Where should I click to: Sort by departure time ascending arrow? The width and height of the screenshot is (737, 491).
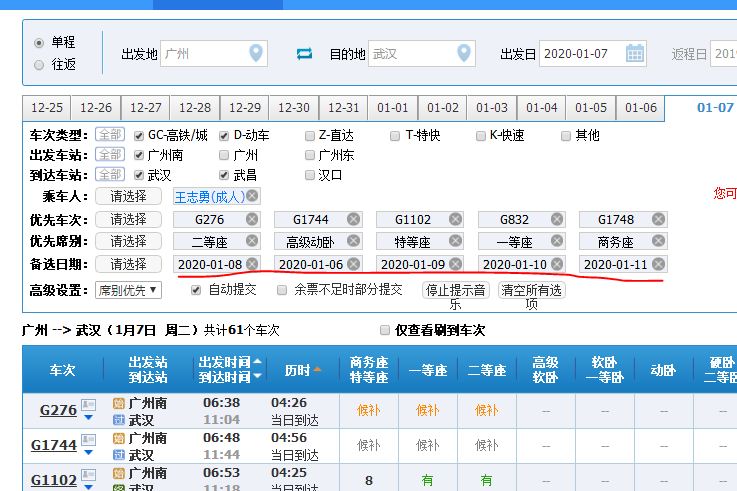click(x=257, y=362)
